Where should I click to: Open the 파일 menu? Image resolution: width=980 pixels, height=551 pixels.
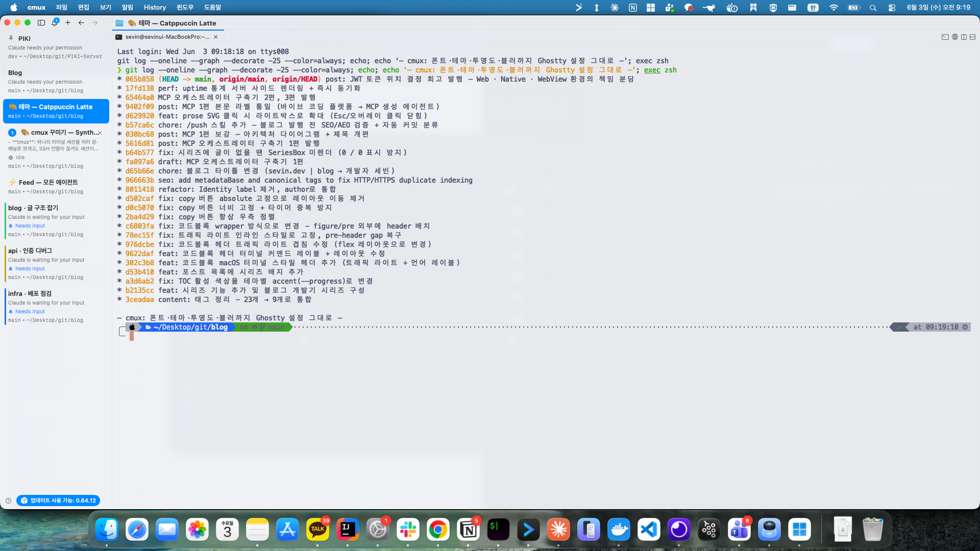(x=62, y=7)
